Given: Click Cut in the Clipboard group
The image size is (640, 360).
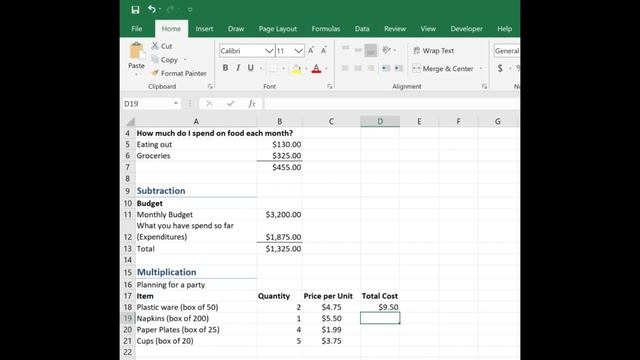Looking at the screenshot, I should [x=162, y=46].
